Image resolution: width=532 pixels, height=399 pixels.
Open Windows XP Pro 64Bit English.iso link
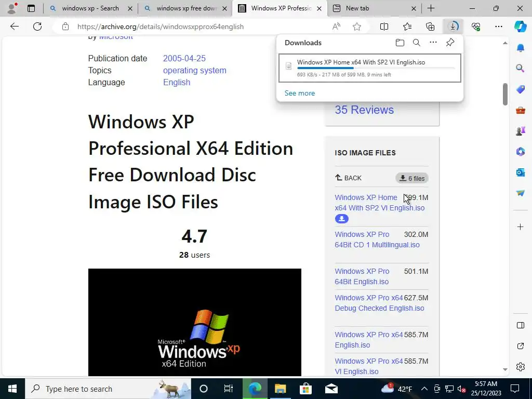[362, 276]
